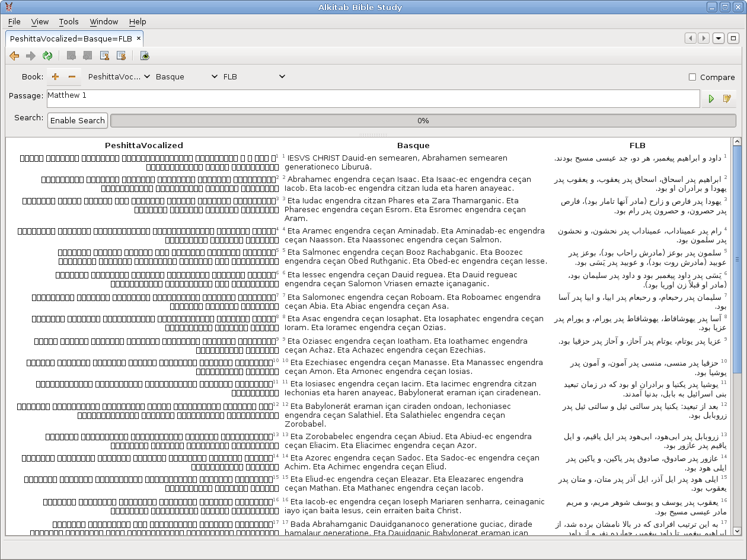Viewport: 747px width, 560px height.
Task: Click Basque verse 10 starting Eta Ezechiasec
Action: click(x=413, y=367)
